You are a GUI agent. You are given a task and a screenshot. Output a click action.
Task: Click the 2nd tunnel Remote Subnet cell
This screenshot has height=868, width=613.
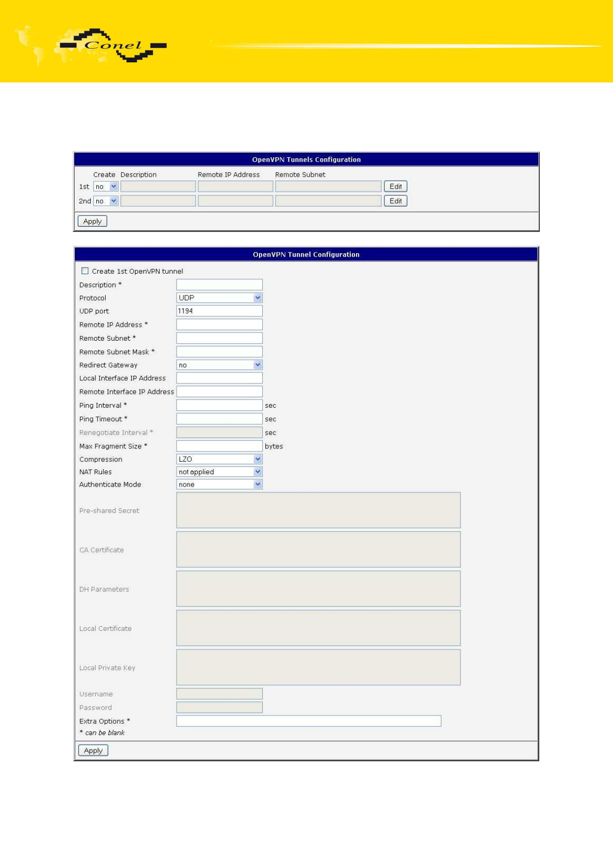328,201
